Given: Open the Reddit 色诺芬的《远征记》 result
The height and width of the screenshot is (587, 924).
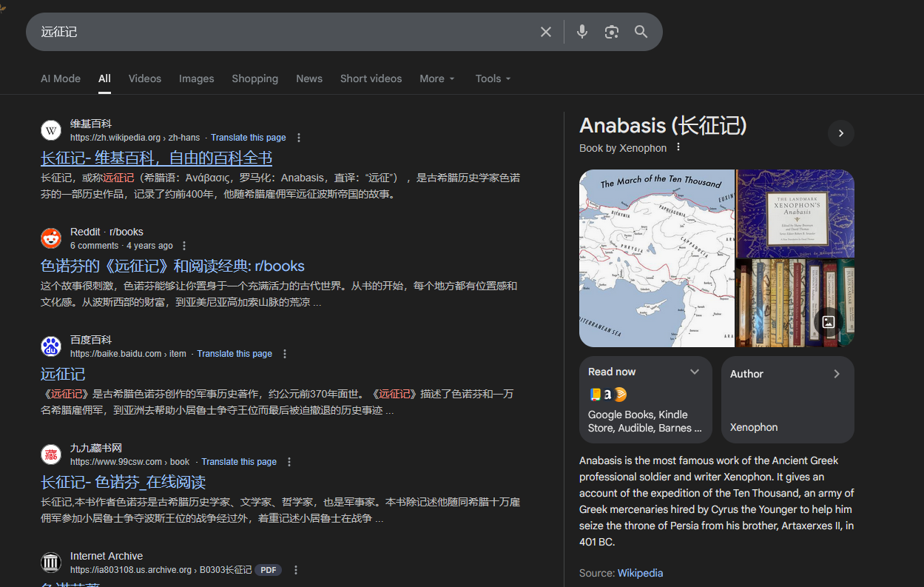Looking at the screenshot, I should [x=172, y=266].
